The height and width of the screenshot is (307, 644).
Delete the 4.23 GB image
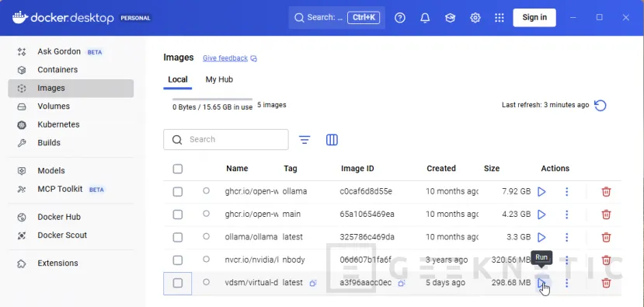tap(606, 215)
